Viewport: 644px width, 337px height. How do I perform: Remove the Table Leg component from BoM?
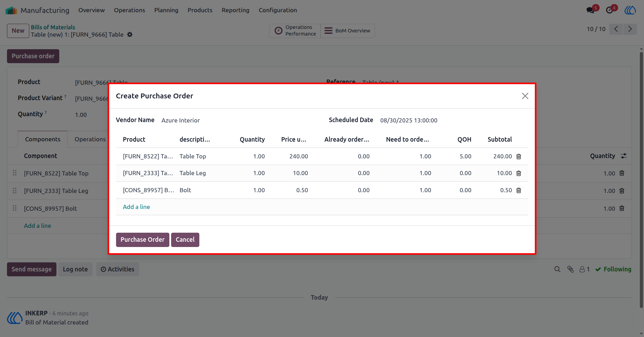coord(622,191)
